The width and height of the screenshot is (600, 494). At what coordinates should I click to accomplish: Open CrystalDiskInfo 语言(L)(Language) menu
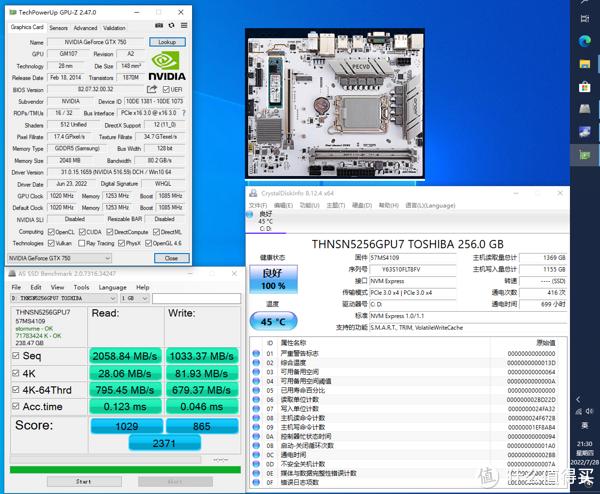click(430, 205)
